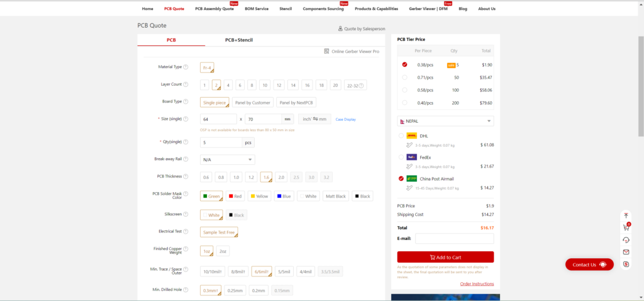Click the help icon next to Layer Count
644x301 pixels.
186,84
